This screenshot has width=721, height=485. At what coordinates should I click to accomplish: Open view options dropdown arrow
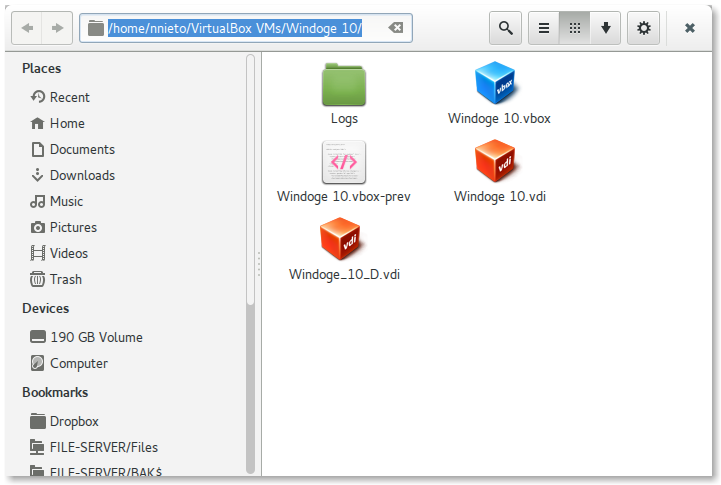coord(605,28)
